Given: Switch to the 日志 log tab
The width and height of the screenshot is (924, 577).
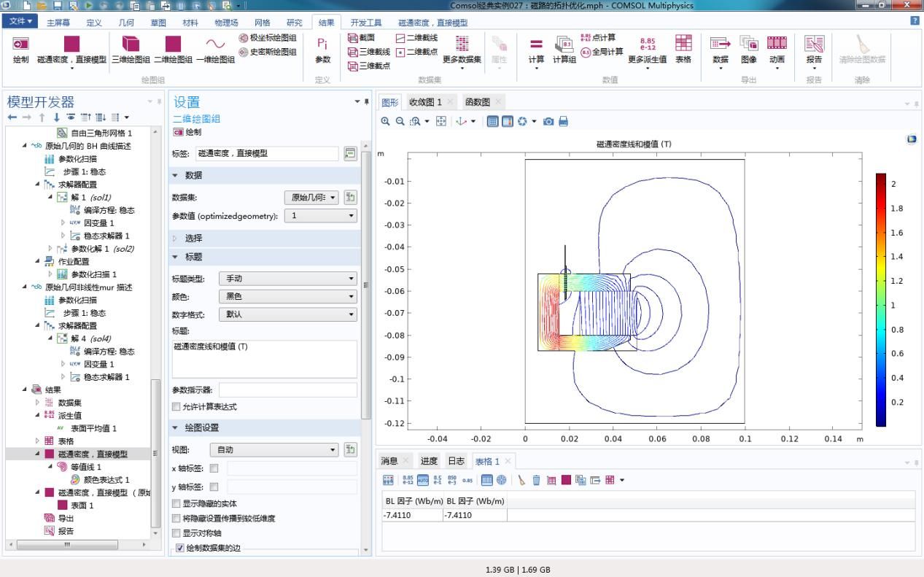Looking at the screenshot, I should click(456, 460).
